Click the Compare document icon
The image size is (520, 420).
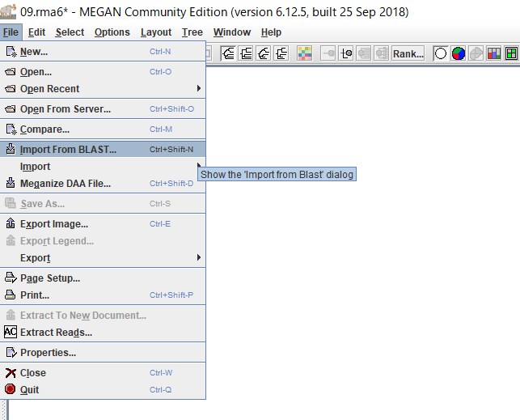coord(11,129)
